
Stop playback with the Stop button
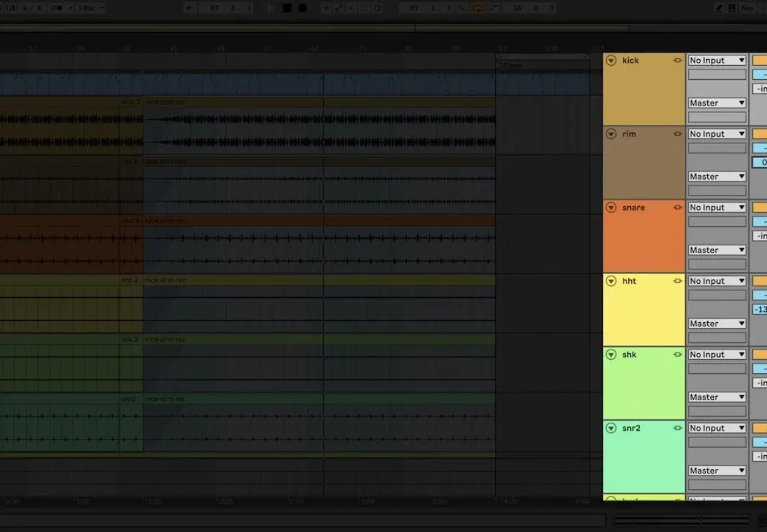pyautogui.click(x=287, y=8)
